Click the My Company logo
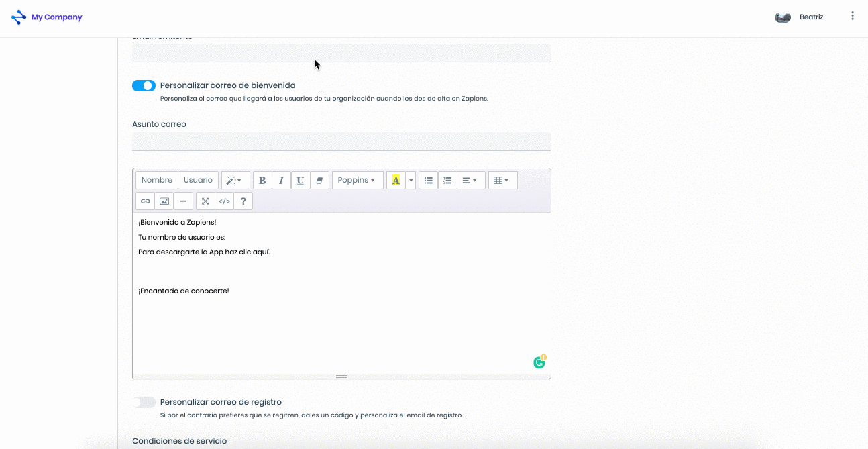The image size is (868, 449). coord(19,17)
